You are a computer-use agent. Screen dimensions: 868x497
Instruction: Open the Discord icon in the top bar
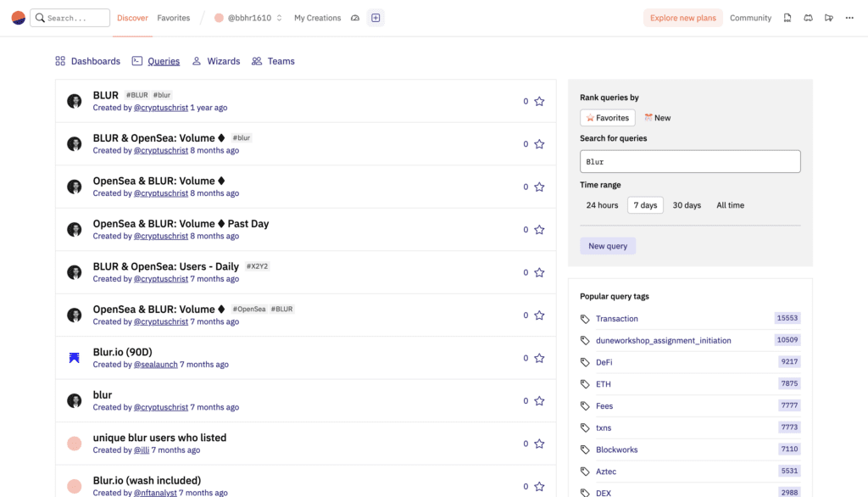pos(808,18)
